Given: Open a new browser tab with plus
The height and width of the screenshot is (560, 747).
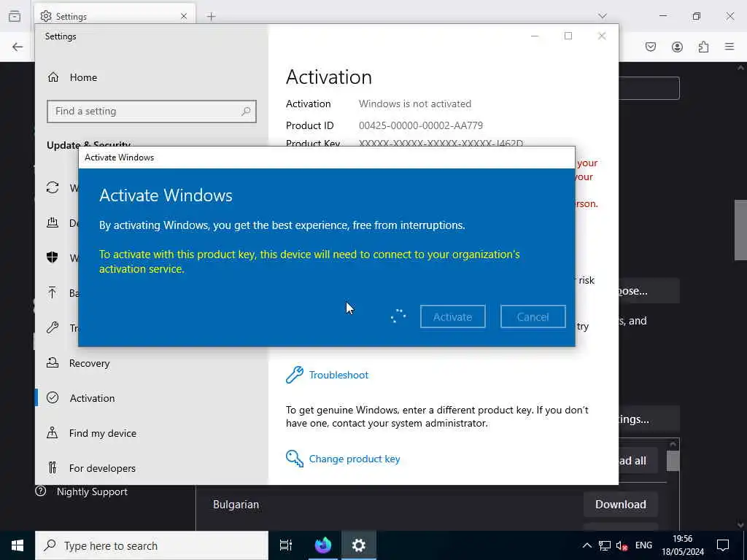Looking at the screenshot, I should coord(212,16).
